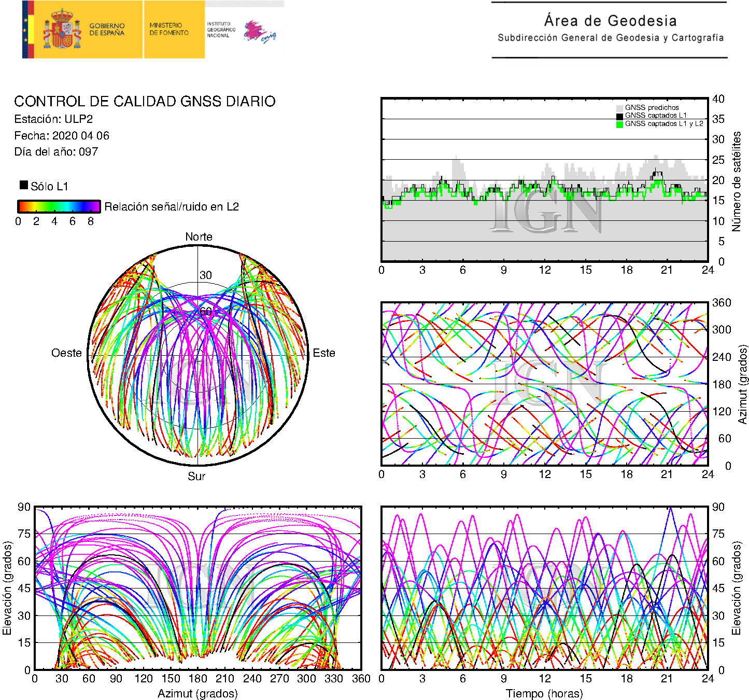Click the Estación: ULP2 label

53,119
